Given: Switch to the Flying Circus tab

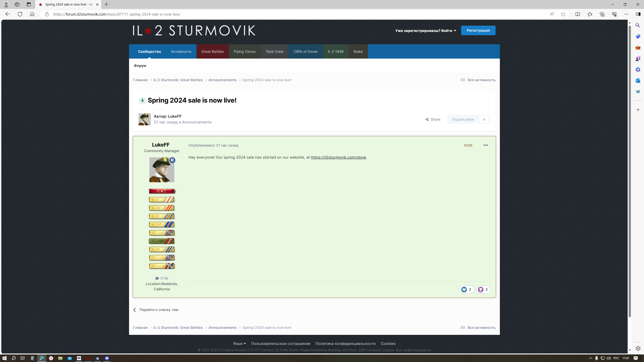Looking at the screenshot, I should [x=244, y=52].
